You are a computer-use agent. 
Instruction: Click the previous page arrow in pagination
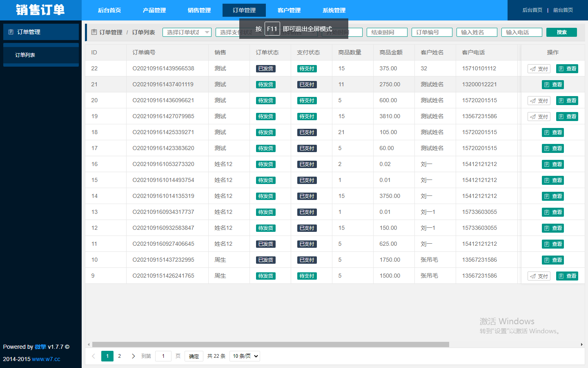[94, 356]
